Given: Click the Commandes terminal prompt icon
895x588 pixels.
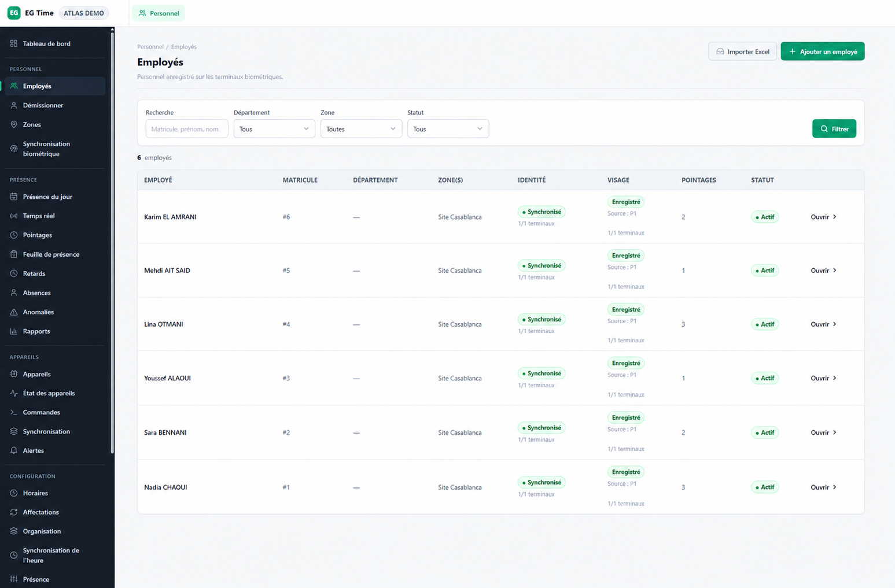Looking at the screenshot, I should point(14,412).
